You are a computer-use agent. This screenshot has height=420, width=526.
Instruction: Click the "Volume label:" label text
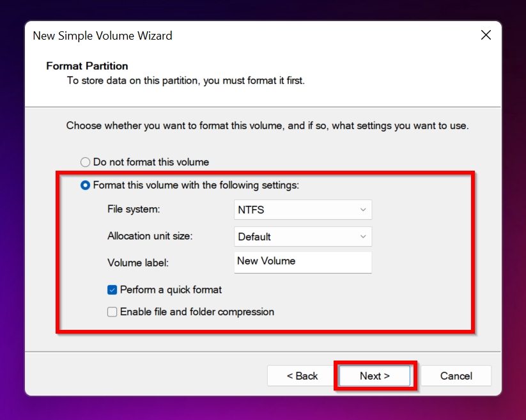tap(138, 263)
